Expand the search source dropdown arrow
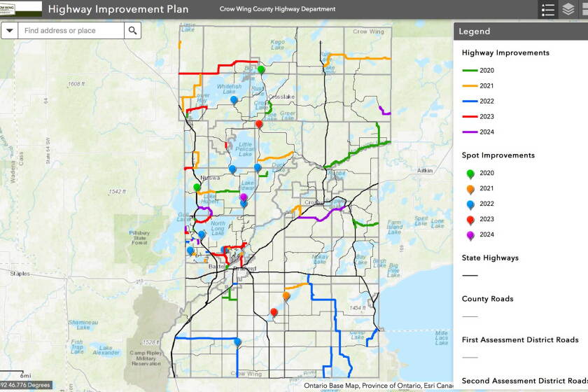The height and width of the screenshot is (392, 588). [10, 30]
